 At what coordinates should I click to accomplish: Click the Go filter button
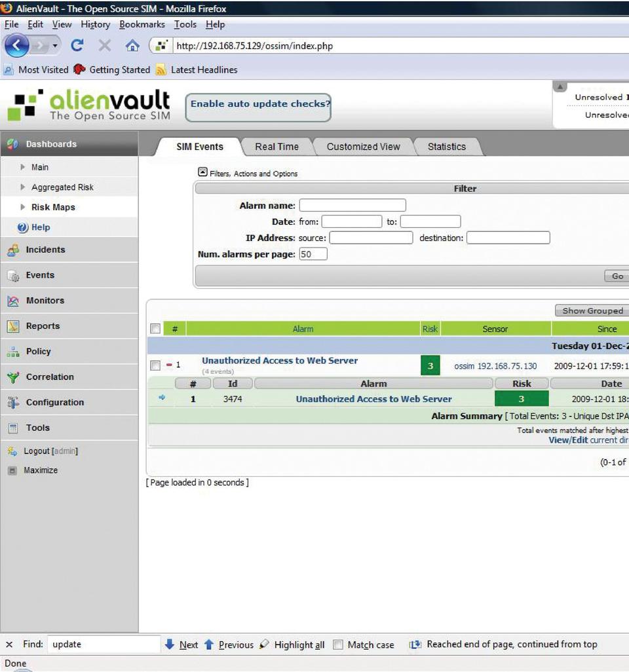pyautogui.click(x=617, y=276)
